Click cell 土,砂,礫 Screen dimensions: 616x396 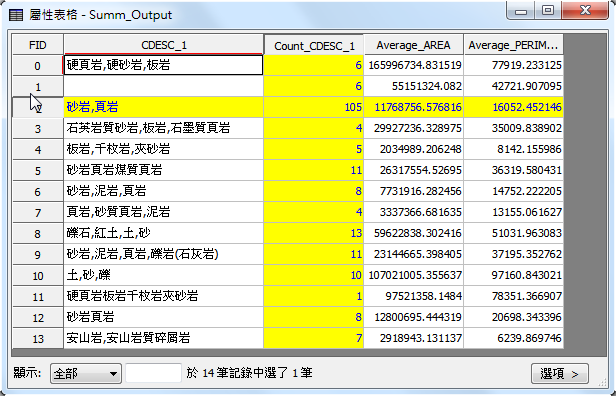pyautogui.click(x=163, y=275)
